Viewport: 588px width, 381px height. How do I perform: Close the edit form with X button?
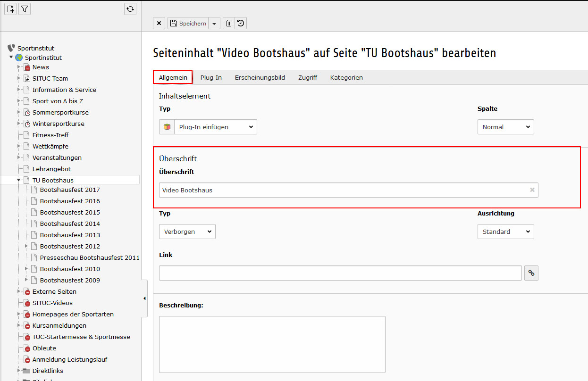click(159, 23)
